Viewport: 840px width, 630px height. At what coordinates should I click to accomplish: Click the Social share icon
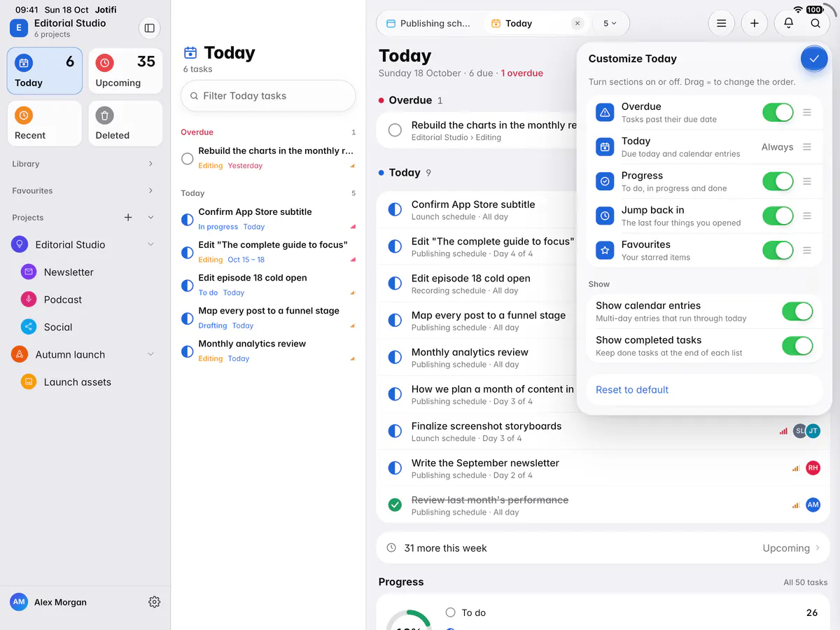click(29, 327)
